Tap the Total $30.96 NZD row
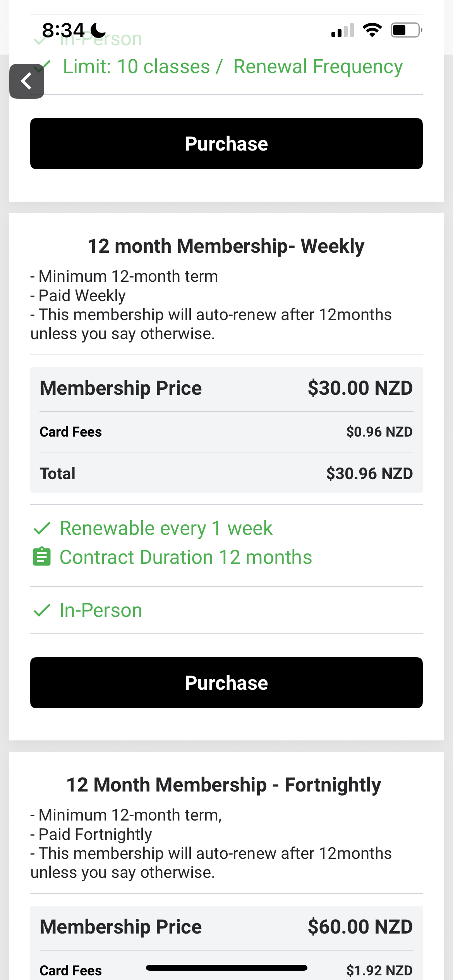This screenshot has width=453, height=980. point(226,473)
